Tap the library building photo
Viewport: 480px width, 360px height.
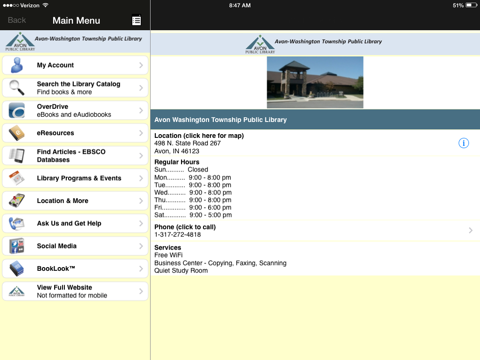pyautogui.click(x=315, y=82)
